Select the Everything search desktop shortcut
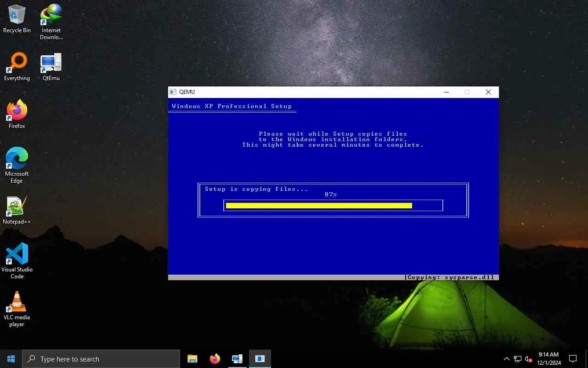This screenshot has width=588, height=368. [x=17, y=67]
